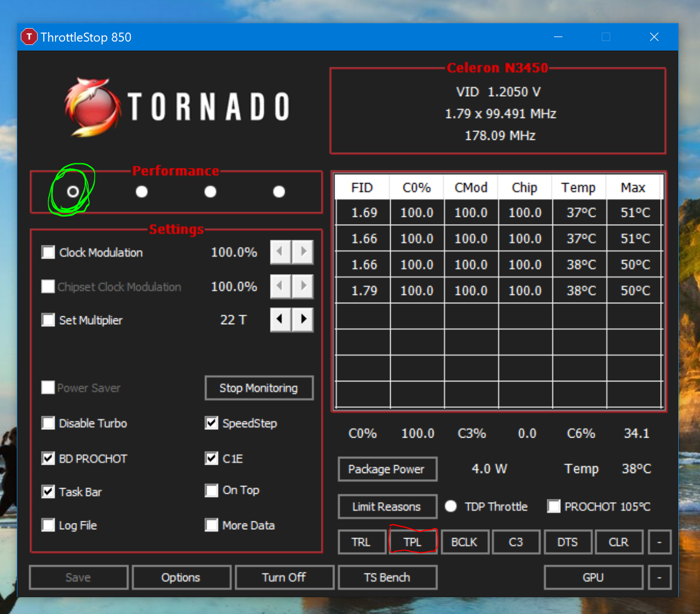Toggle the Disable Turbo checkbox
700x614 pixels.
click(x=48, y=423)
